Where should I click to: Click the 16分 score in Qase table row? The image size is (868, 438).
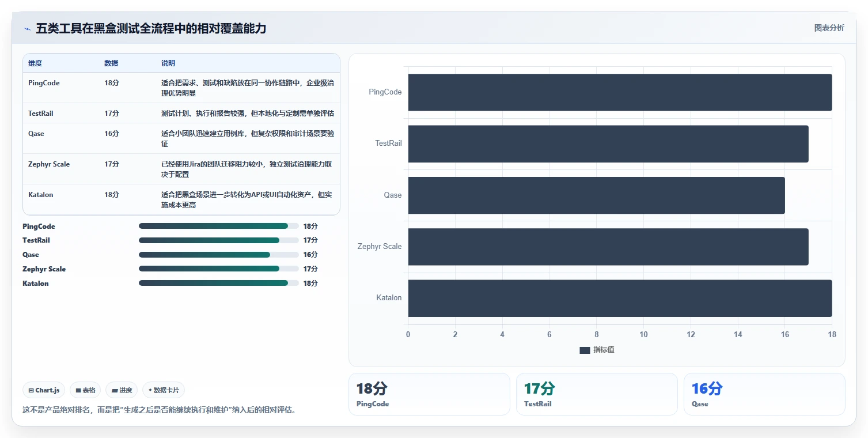(x=112, y=134)
